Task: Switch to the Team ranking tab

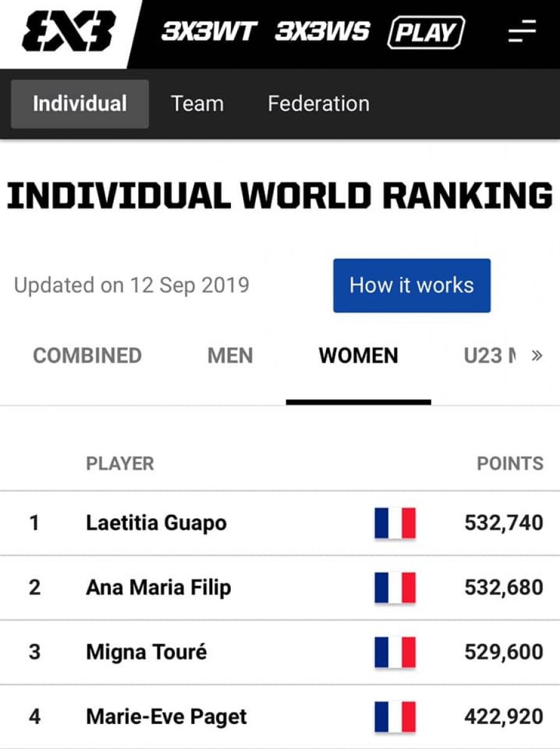Action: tap(197, 103)
